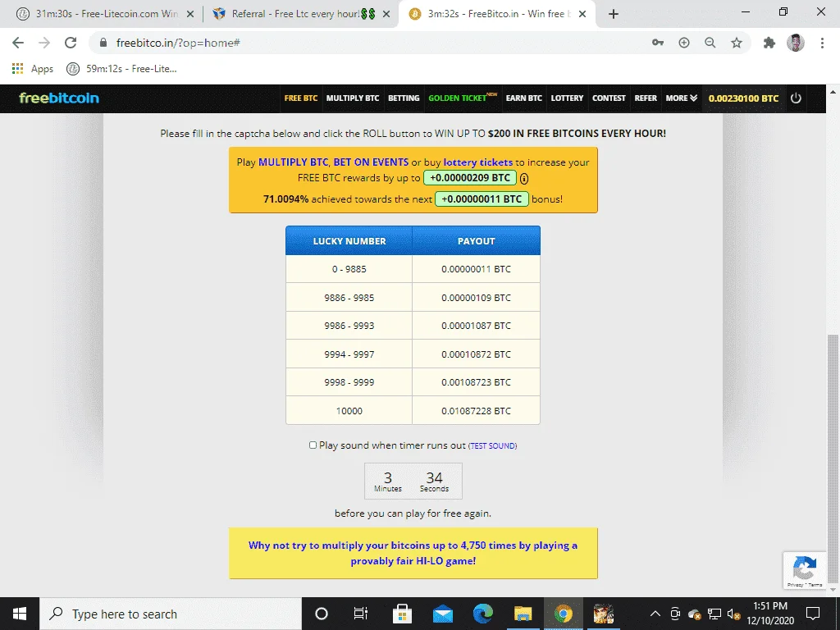Open the zoom magnifier icon in address bar
Image resolution: width=840 pixels, height=630 pixels.
710,43
